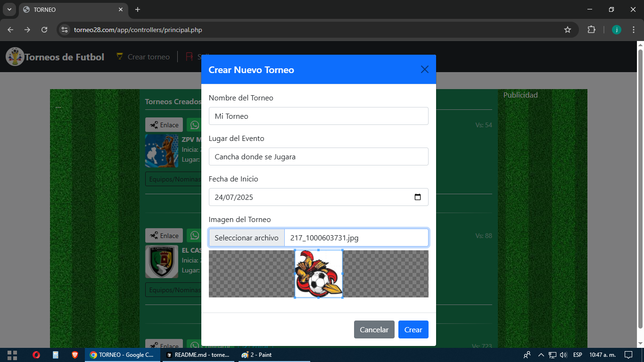Open the Chrome three-dot menu
This screenshot has height=362, width=644.
click(634, 29)
